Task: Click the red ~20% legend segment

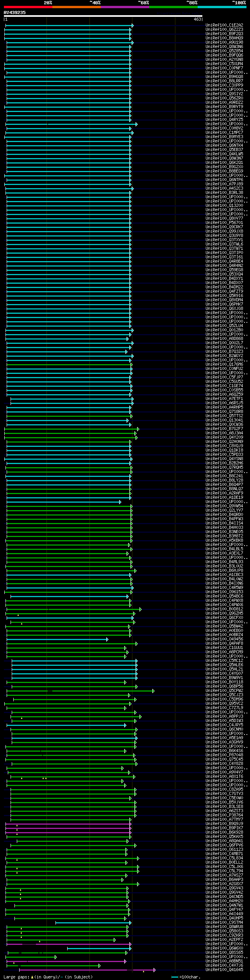Action: click(x=28, y=7)
